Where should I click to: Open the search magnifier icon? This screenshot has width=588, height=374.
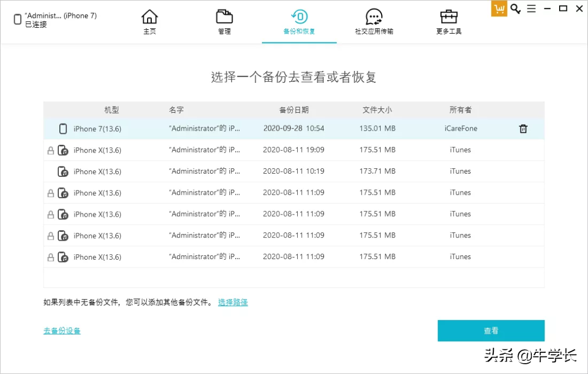coord(515,9)
